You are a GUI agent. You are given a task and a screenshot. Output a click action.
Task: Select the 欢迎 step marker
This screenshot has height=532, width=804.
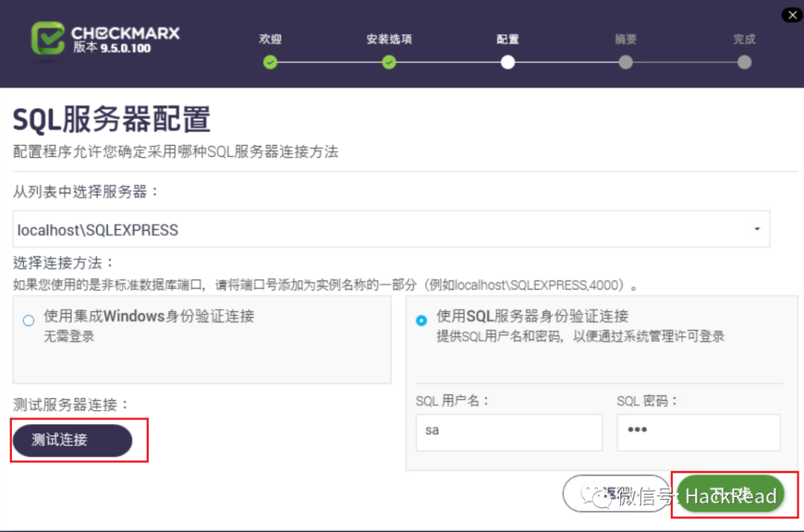pos(270,63)
